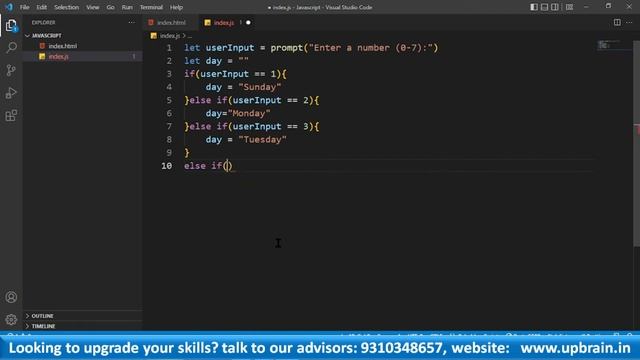Open the Extensions view

11,116
